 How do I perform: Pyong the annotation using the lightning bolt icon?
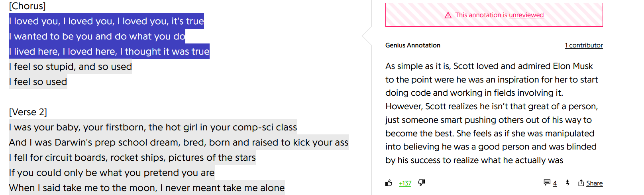[567, 183]
